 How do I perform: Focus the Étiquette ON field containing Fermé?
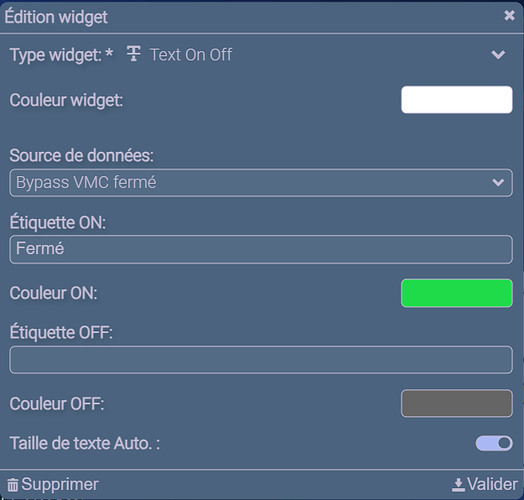coord(261,249)
